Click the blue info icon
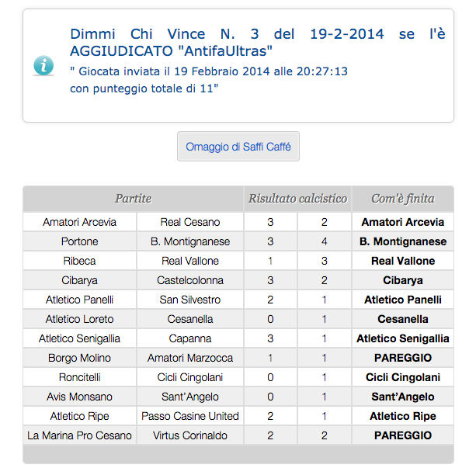This screenshot has height=475, width=476. [x=43, y=65]
